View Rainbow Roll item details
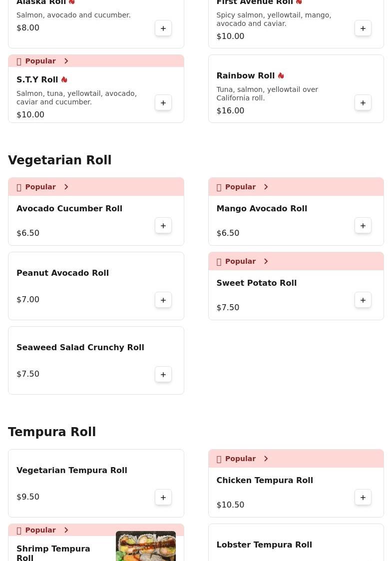 click(246, 76)
